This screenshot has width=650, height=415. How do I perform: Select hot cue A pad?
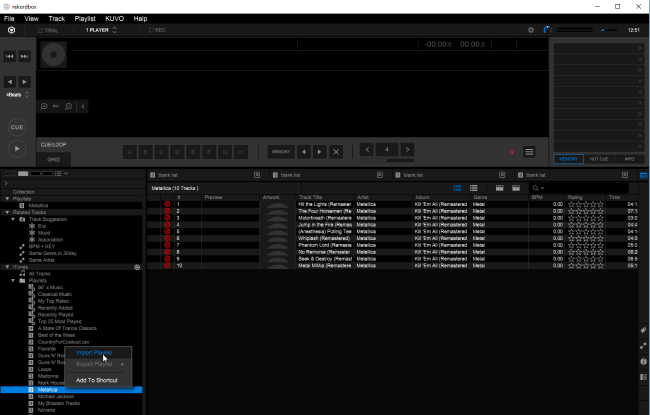130,152
